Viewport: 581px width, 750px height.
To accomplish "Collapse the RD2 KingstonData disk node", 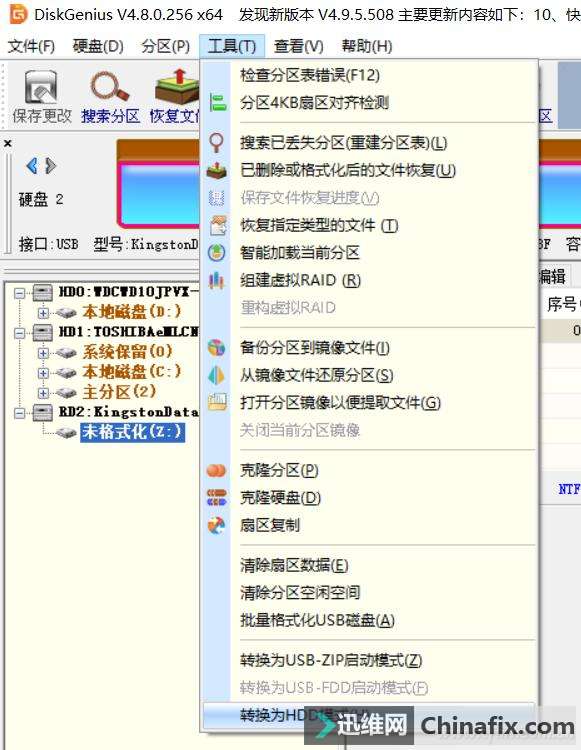I will 19,413.
